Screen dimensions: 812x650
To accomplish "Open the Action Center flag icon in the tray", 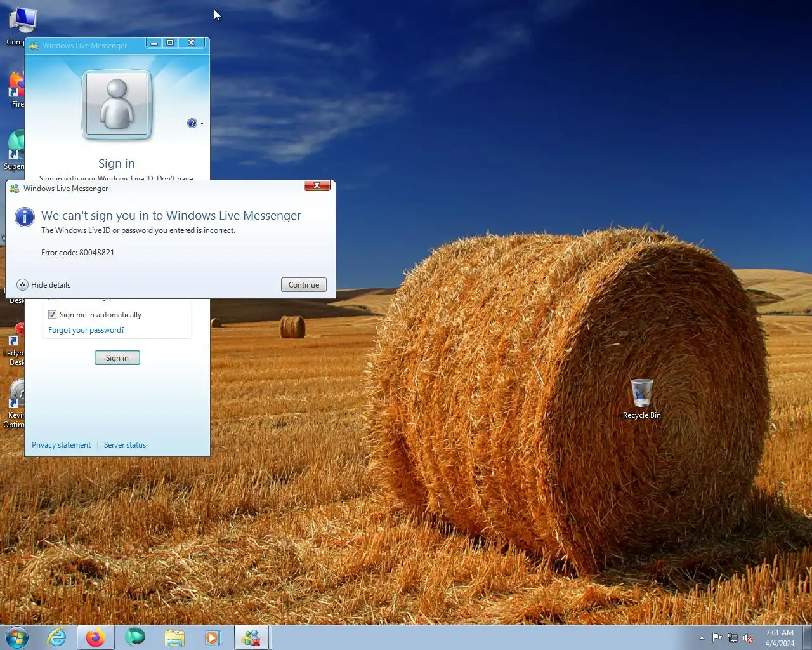I will click(717, 638).
